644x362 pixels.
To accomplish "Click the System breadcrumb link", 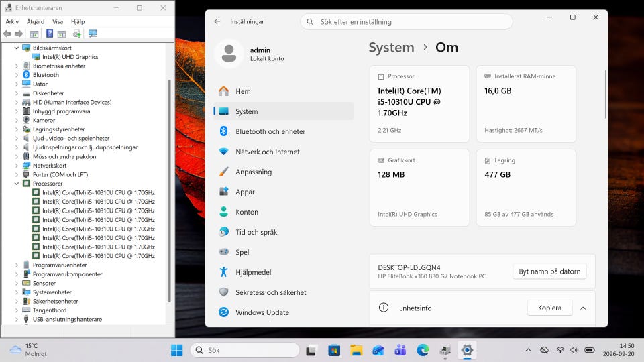I will tap(391, 48).
